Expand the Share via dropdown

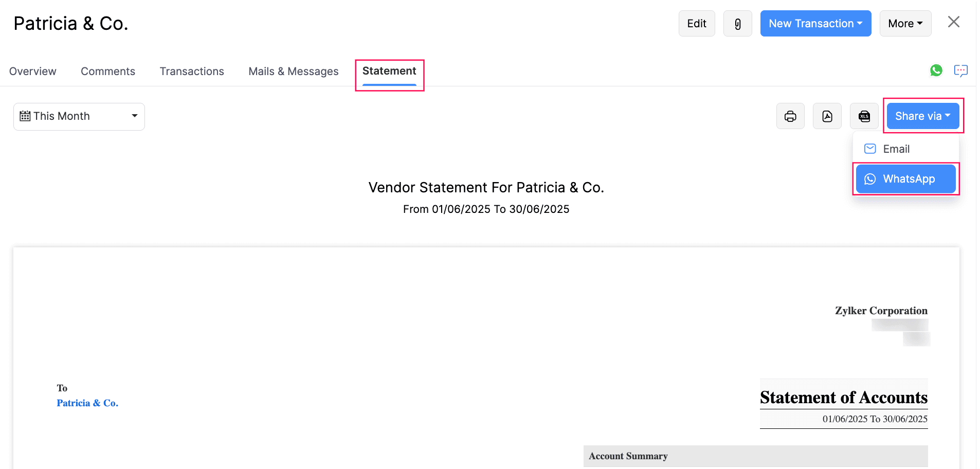[x=922, y=116]
